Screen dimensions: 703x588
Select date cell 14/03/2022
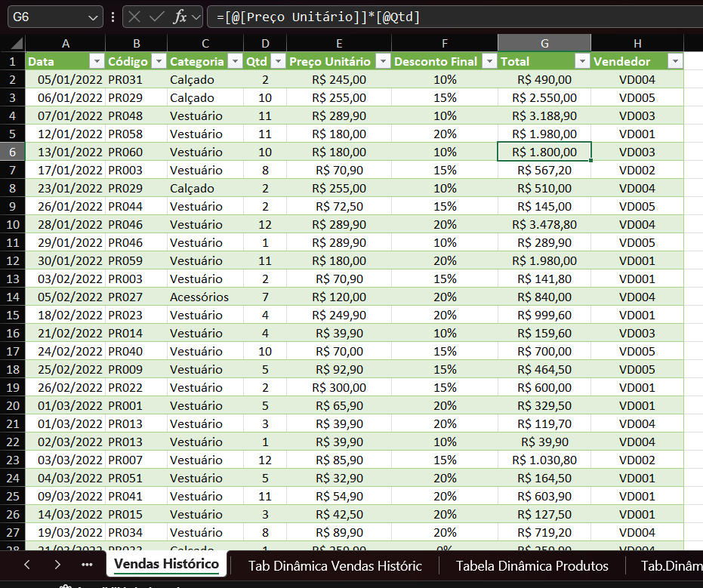66,514
